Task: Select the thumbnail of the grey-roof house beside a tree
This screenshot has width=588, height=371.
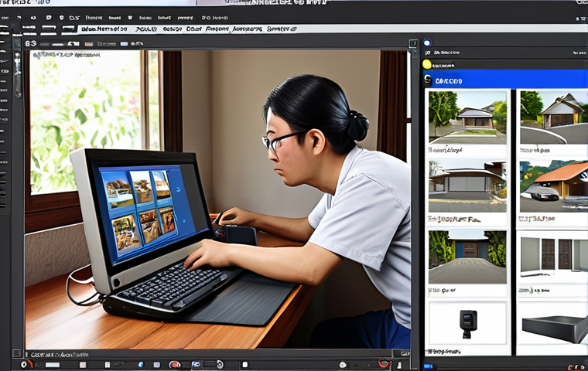Action: click(467, 117)
